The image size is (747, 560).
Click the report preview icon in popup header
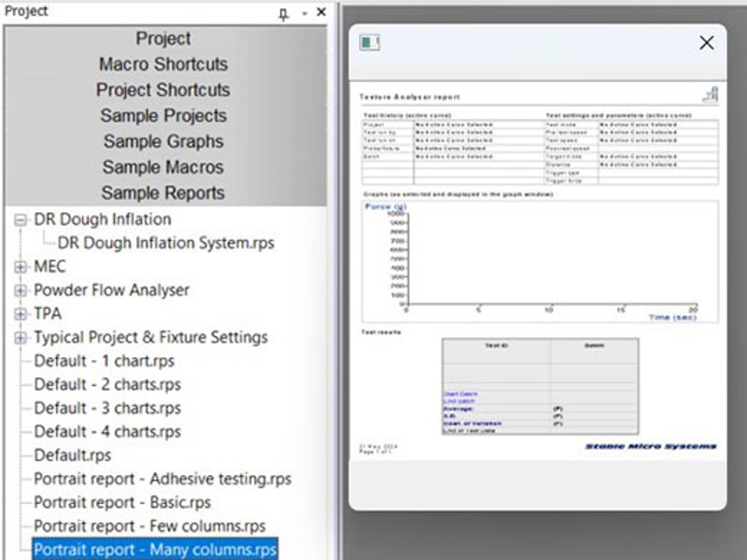click(x=369, y=43)
